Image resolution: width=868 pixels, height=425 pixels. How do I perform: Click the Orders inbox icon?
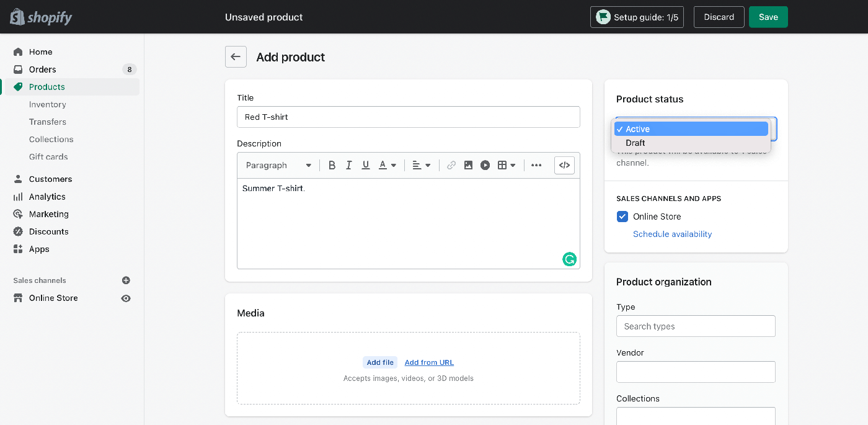pyautogui.click(x=18, y=69)
